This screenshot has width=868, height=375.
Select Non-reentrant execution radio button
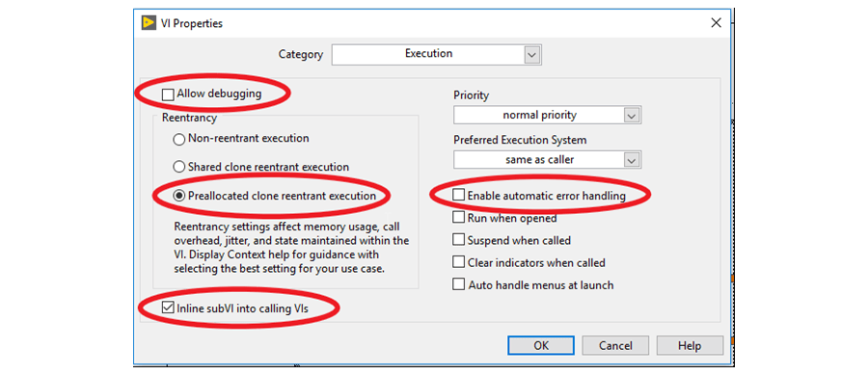click(x=178, y=140)
